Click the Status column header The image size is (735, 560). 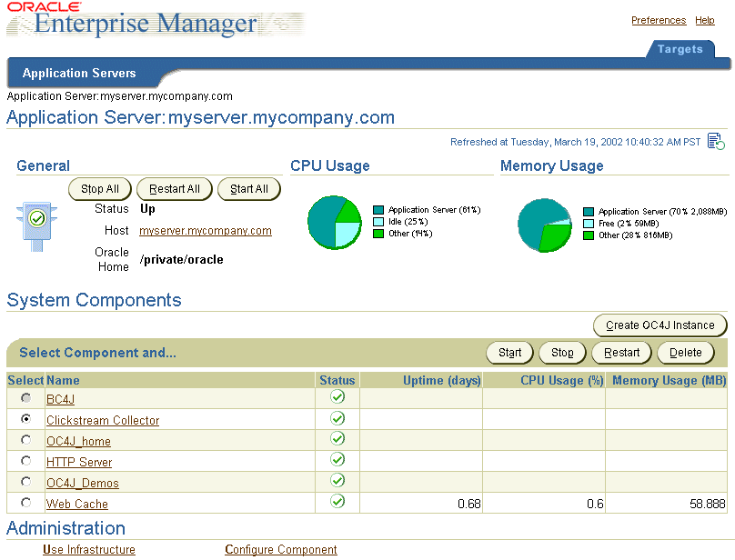pyautogui.click(x=337, y=380)
